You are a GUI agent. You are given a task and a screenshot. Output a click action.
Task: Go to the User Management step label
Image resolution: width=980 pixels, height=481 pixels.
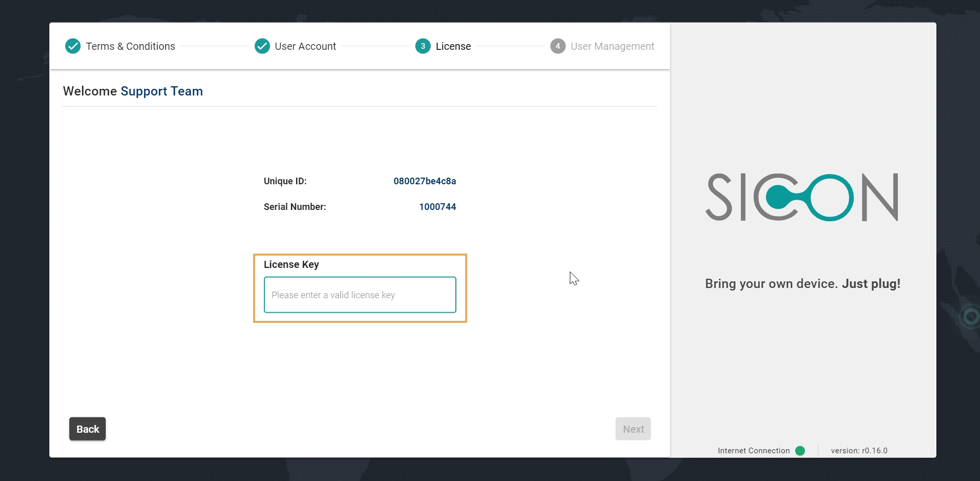click(x=612, y=46)
